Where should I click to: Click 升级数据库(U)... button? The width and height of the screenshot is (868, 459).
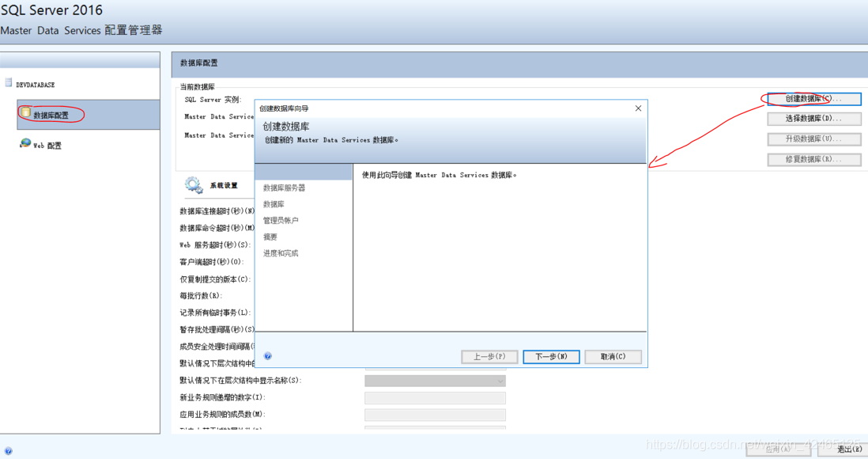point(813,139)
